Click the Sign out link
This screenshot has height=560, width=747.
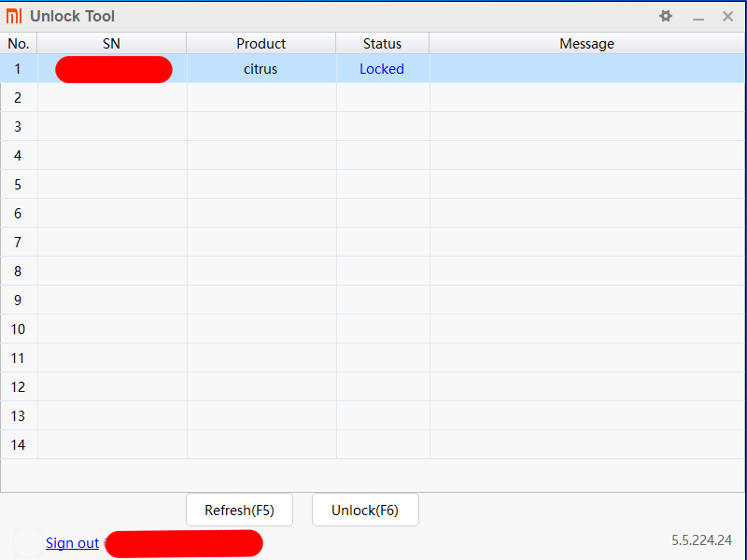(72, 543)
